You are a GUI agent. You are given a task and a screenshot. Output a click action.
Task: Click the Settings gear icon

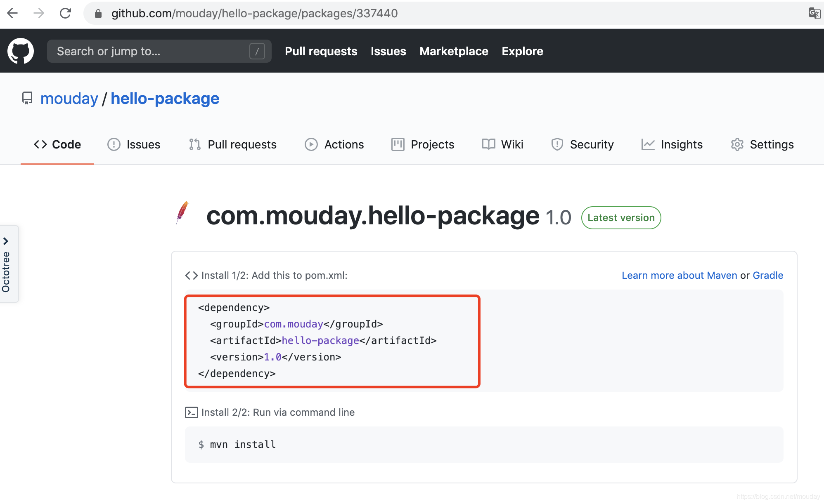click(x=737, y=145)
